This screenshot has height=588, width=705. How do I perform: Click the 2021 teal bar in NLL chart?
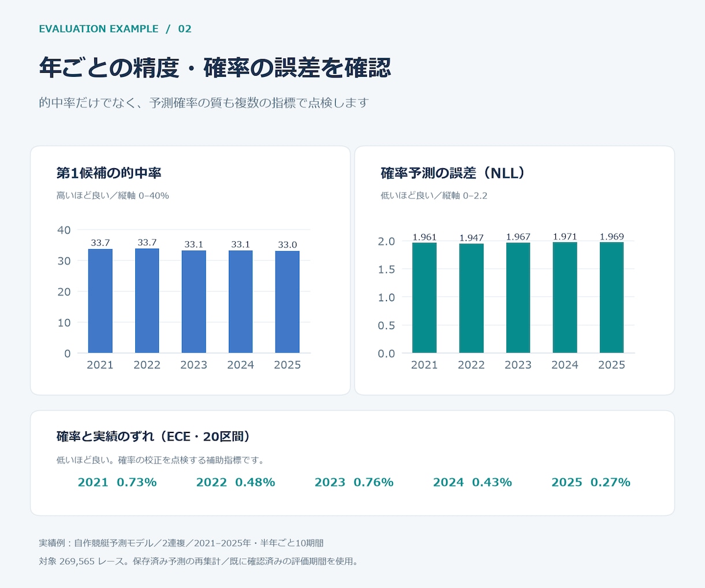424,298
